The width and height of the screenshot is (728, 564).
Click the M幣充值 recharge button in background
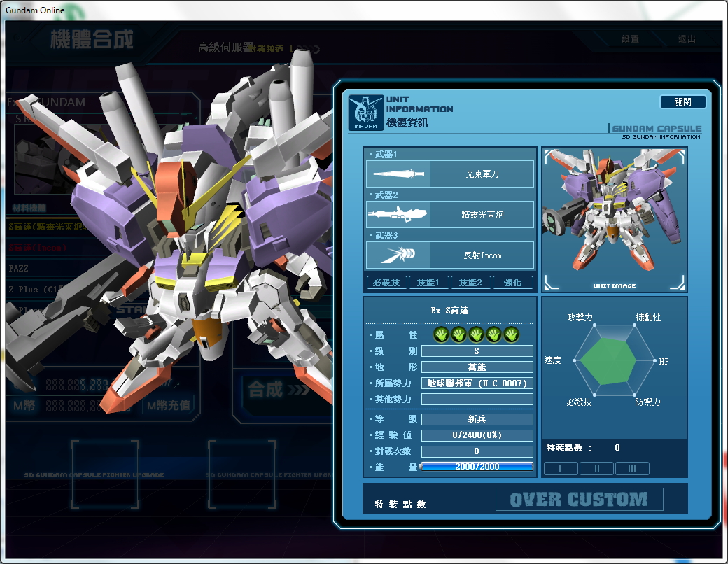tap(169, 405)
